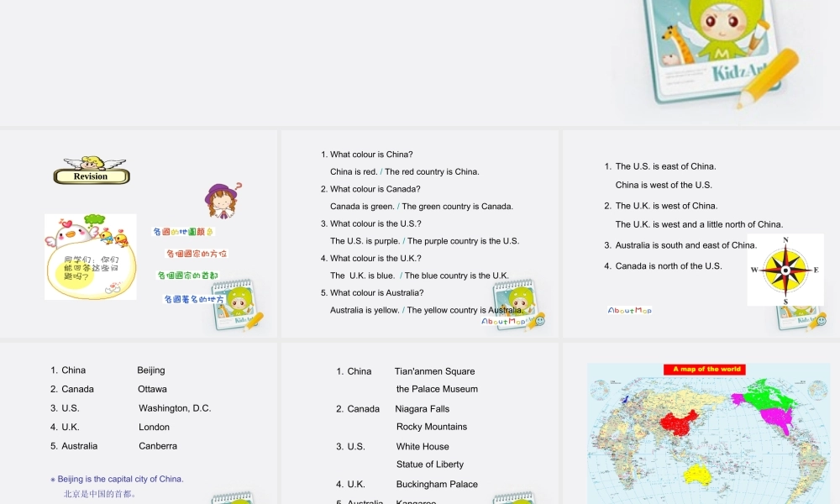Click the question 'What colour is Australia?'

coord(376,293)
